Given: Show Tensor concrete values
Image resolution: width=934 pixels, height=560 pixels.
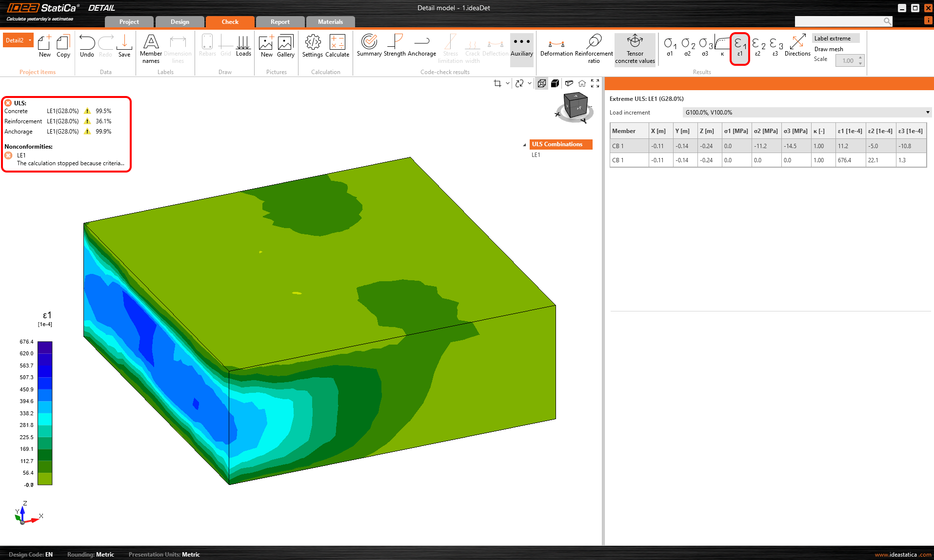Looking at the screenshot, I should 635,48.
